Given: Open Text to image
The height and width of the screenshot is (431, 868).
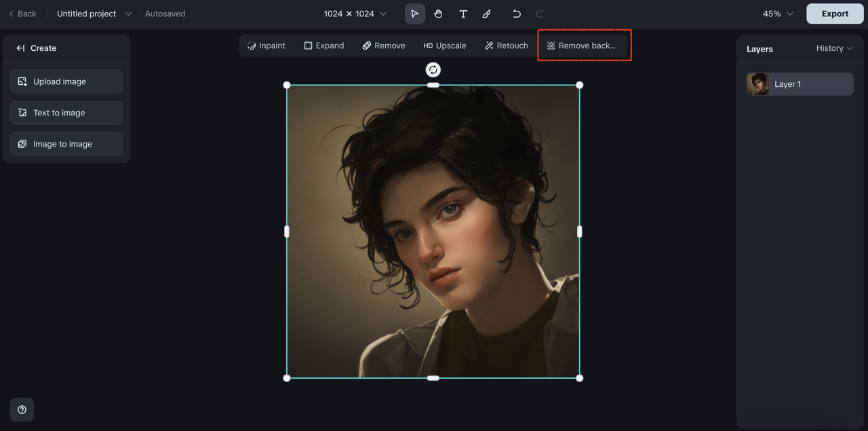Looking at the screenshot, I should click(x=66, y=113).
